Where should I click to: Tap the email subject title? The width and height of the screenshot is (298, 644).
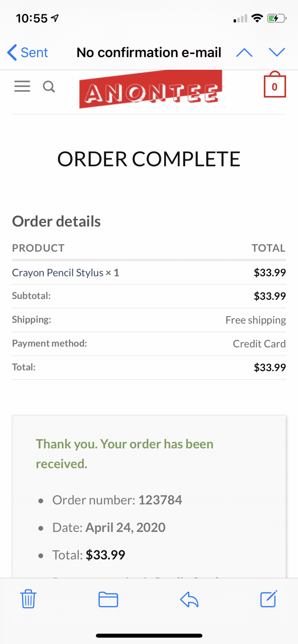(149, 53)
